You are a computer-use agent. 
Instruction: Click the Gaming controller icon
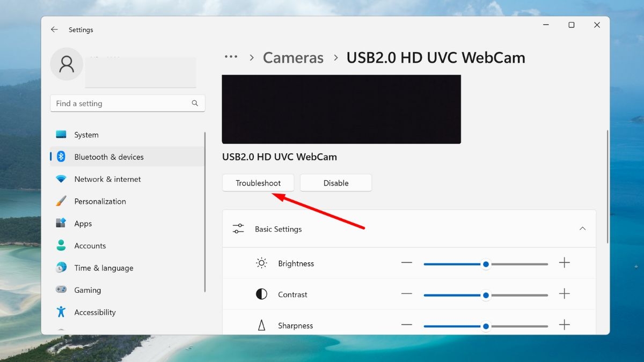click(x=61, y=290)
